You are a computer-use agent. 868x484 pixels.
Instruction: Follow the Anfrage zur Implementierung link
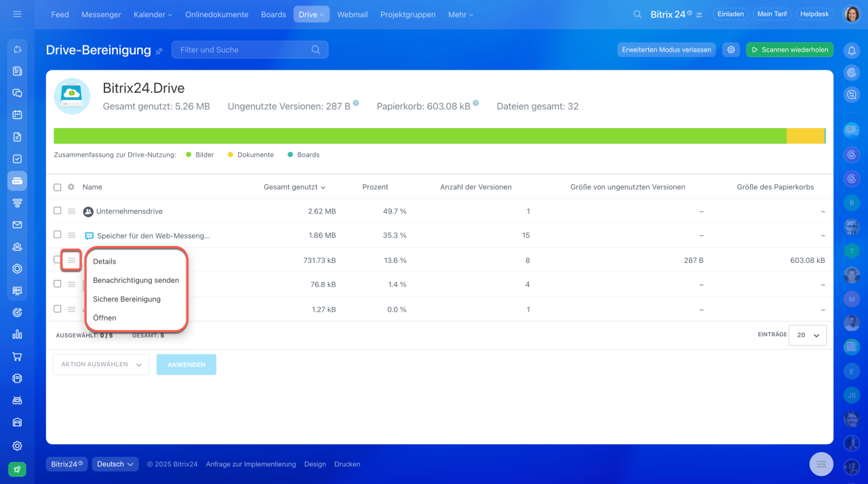[251, 464]
